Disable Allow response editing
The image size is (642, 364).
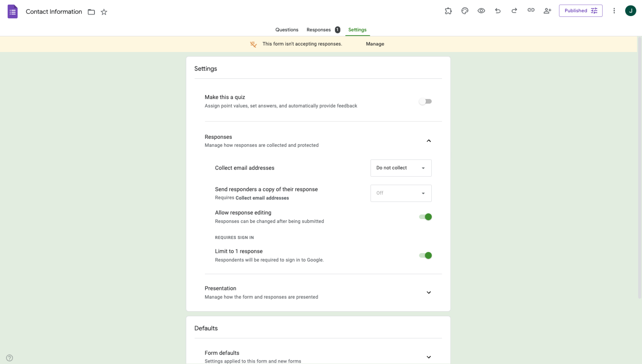click(425, 217)
